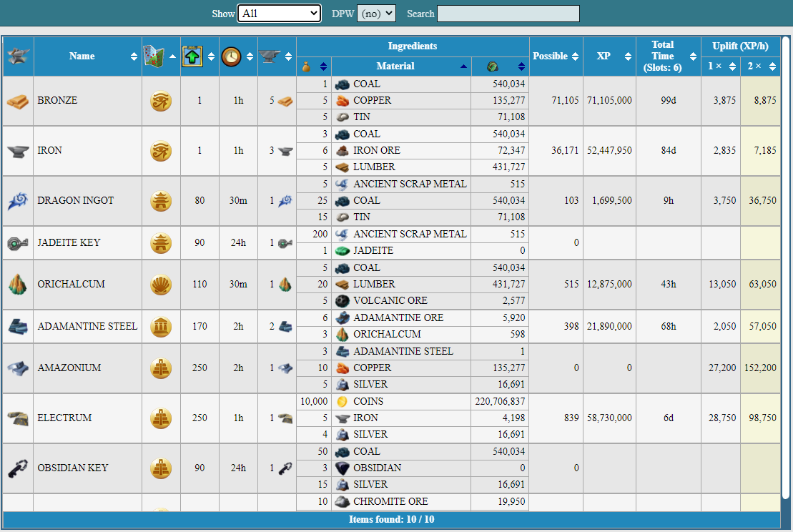Screen dimensions: 793x532
Task: Sort by the stock amount globe icon
Action: (x=492, y=66)
